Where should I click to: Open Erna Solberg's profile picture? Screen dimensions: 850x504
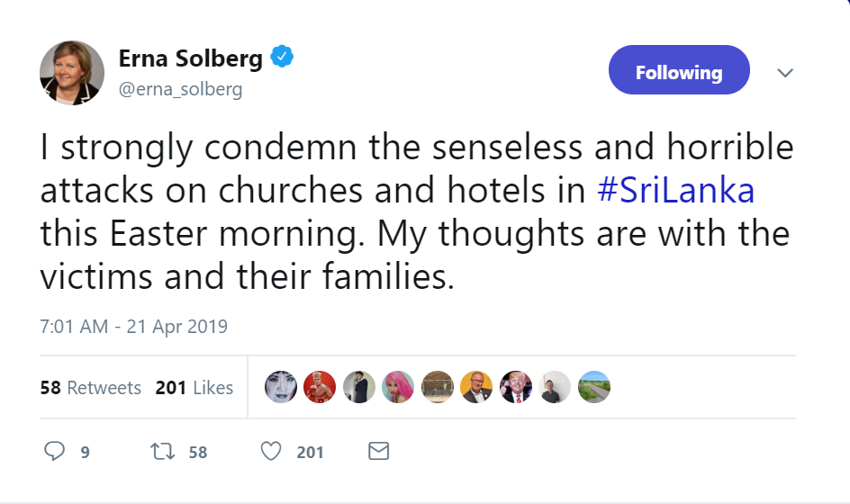[72, 72]
